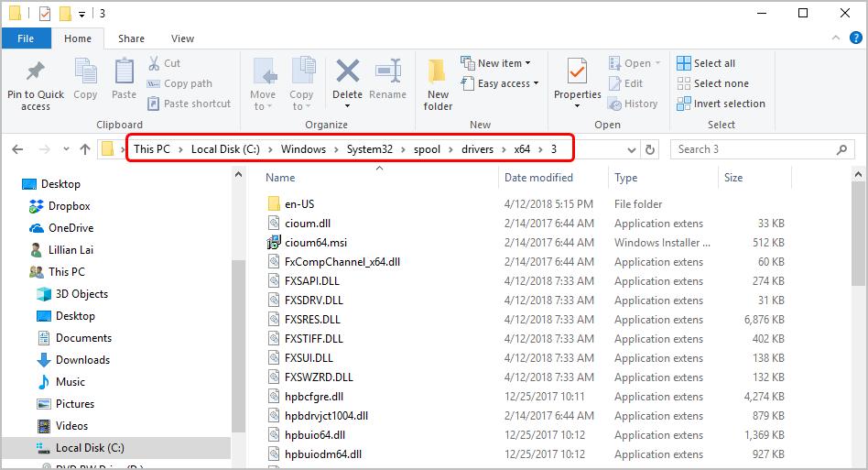Expand the address bar history dropdown
868x470 pixels.
(x=632, y=149)
